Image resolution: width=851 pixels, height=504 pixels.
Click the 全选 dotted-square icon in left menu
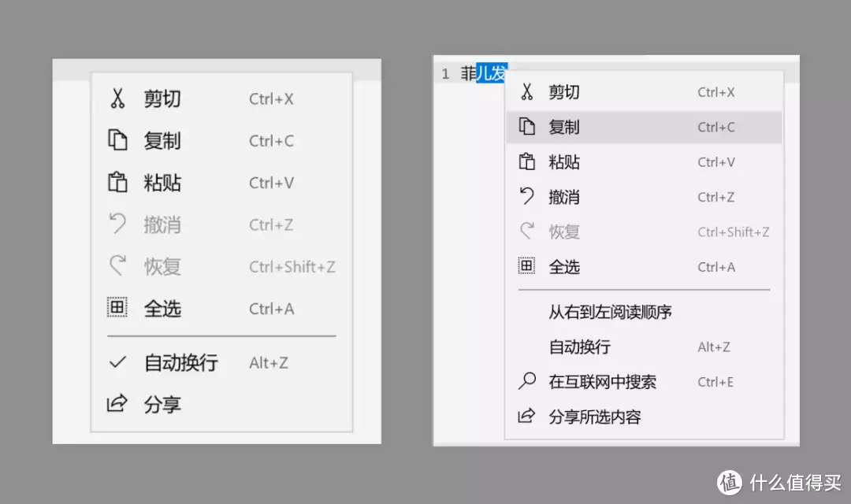point(117,309)
